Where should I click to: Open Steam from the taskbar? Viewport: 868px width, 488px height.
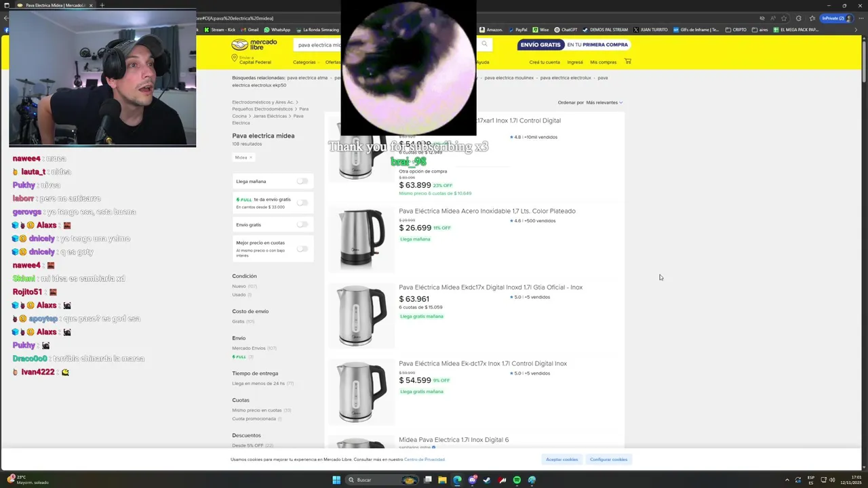tap(487, 480)
